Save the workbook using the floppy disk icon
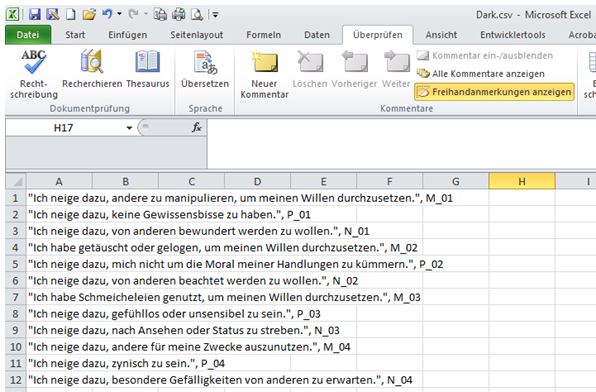 coord(34,15)
